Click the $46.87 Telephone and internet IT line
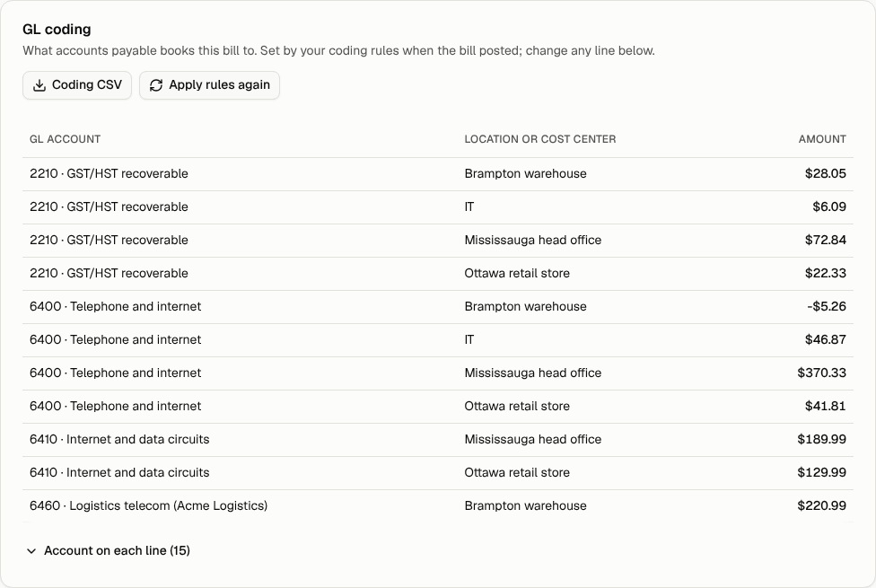The image size is (876, 588). (x=438, y=340)
